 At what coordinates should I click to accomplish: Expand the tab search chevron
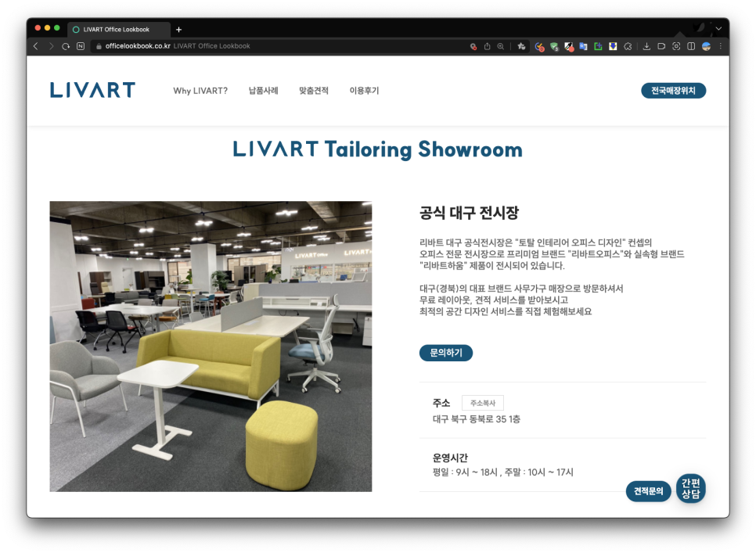pyautogui.click(x=718, y=29)
